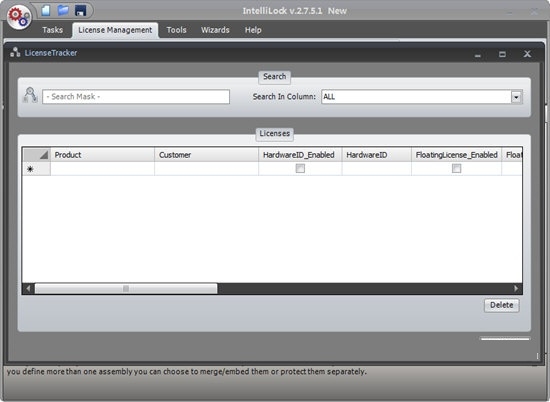
Task: Click the left arrow of horizontal scrollbar
Action: (28, 289)
